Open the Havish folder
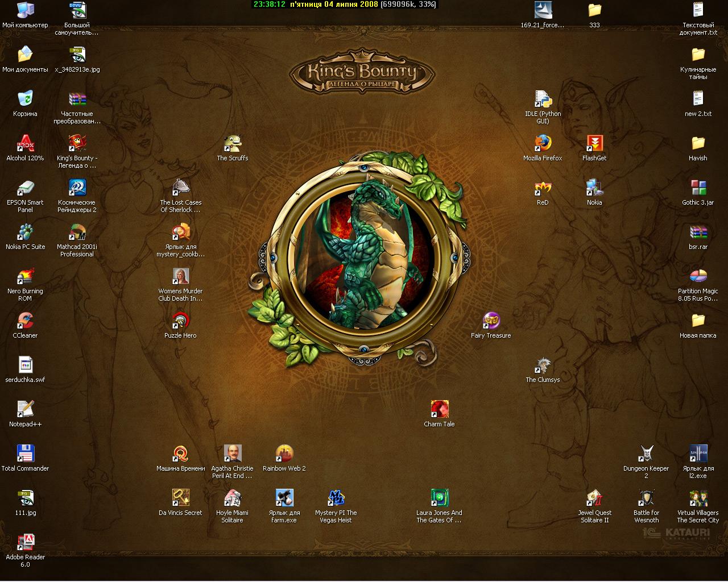Screen dimensions: 728x582 coord(698,143)
